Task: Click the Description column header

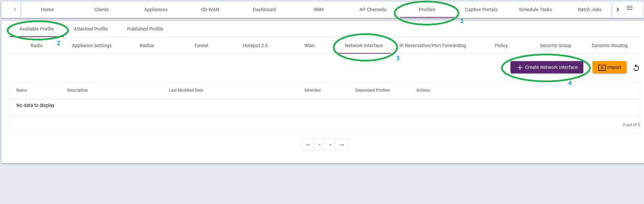Action: (78, 90)
